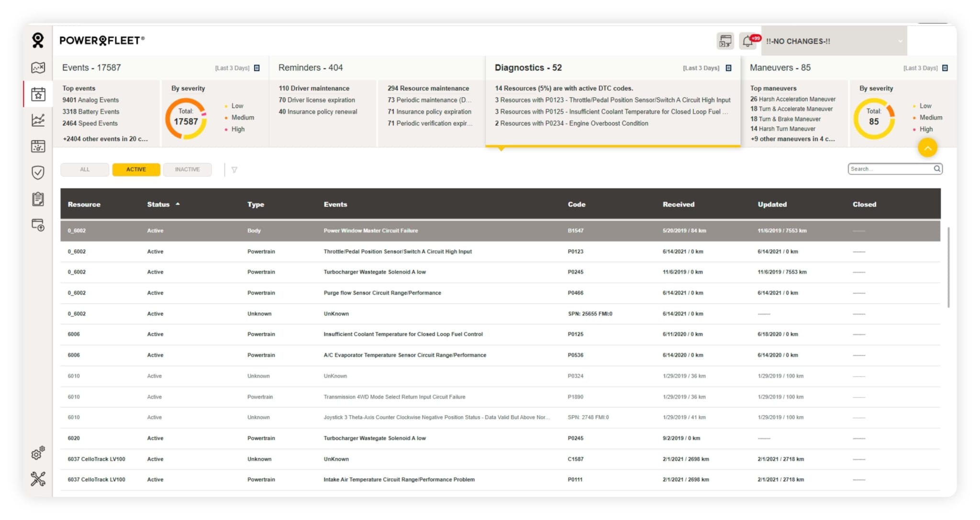Click the Received column header
The height and width of the screenshot is (520, 980).
tap(678, 204)
